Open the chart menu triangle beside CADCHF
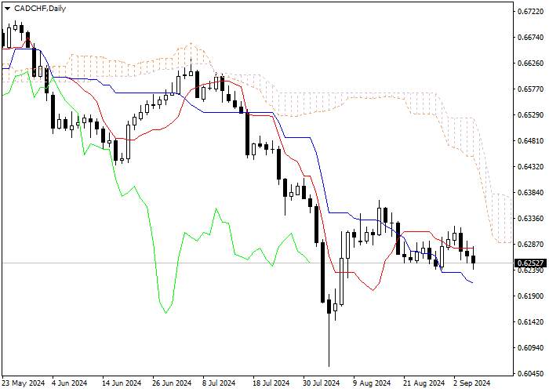This screenshot has width=549, height=392. coord(7,9)
